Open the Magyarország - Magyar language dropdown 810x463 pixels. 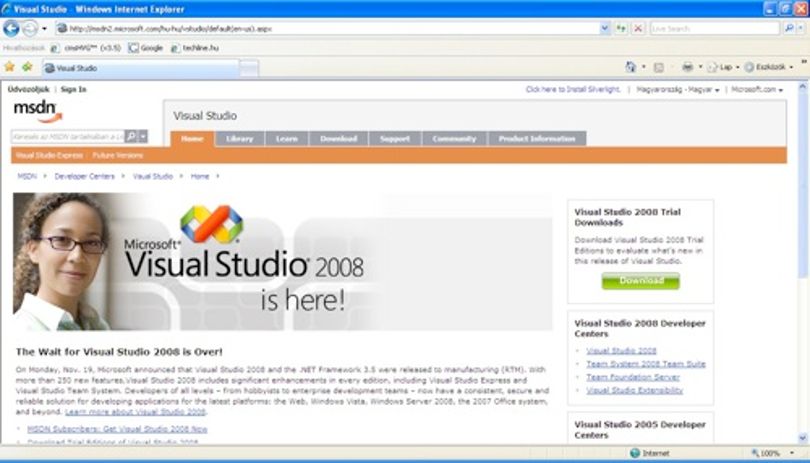pyautogui.click(x=678, y=89)
